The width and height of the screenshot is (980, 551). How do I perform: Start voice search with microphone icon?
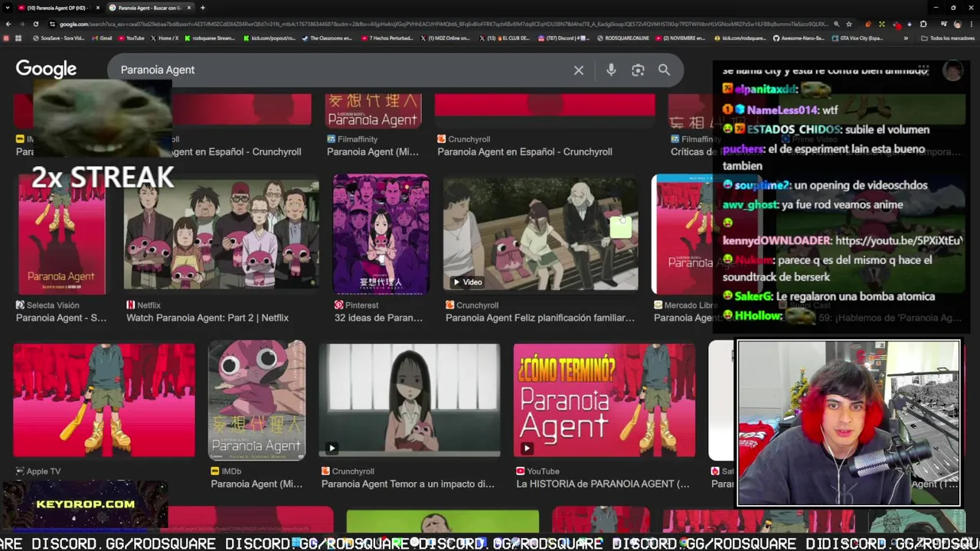coord(611,70)
